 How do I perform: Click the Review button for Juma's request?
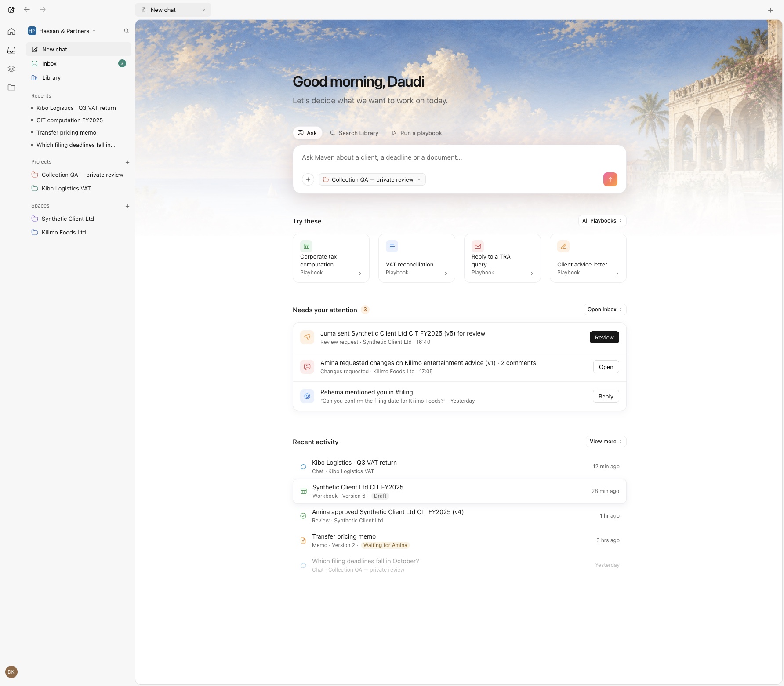(604, 337)
